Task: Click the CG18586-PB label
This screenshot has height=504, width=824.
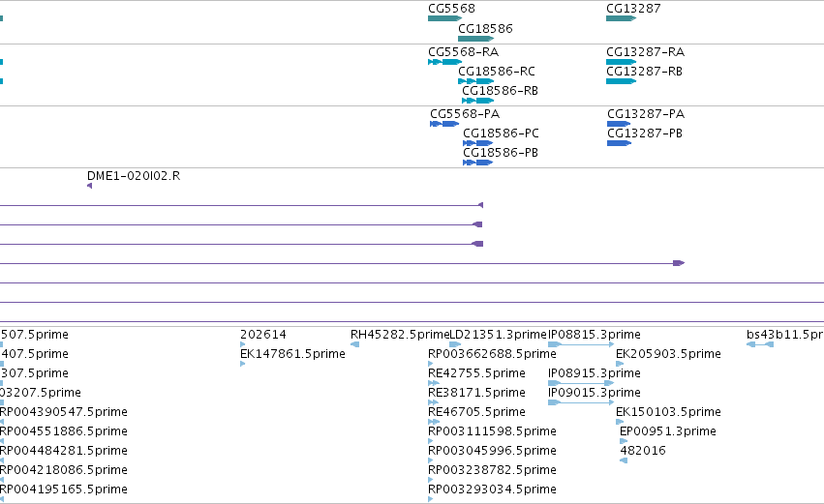Action: [x=501, y=153]
